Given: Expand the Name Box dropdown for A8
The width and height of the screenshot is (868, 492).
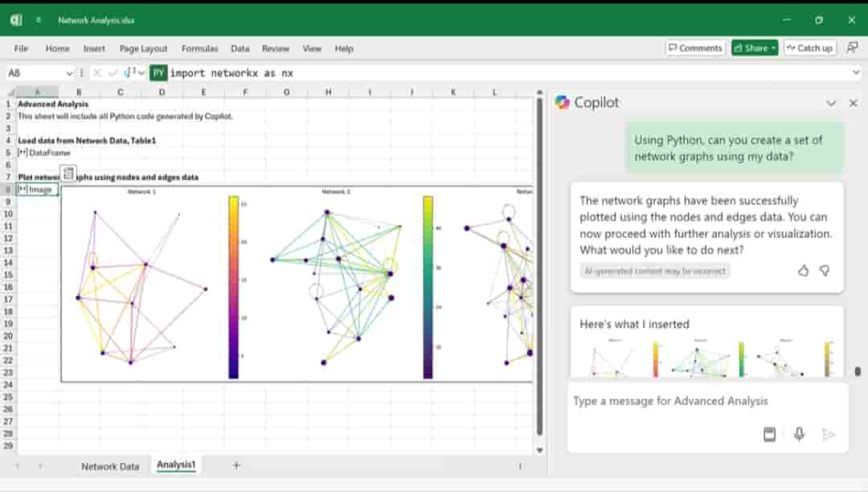Looking at the screenshot, I should click(68, 73).
